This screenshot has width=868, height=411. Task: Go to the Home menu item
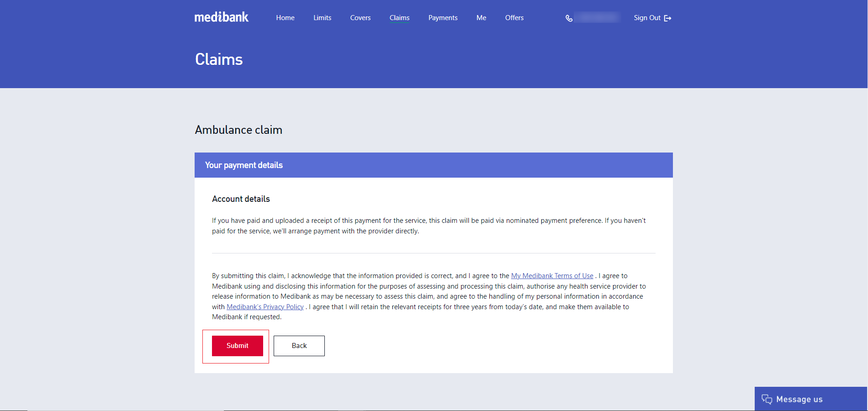click(285, 18)
